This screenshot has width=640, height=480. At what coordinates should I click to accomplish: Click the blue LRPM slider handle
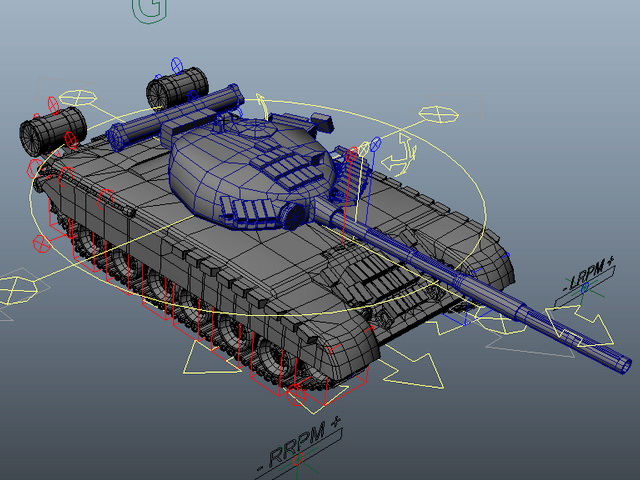(585, 287)
